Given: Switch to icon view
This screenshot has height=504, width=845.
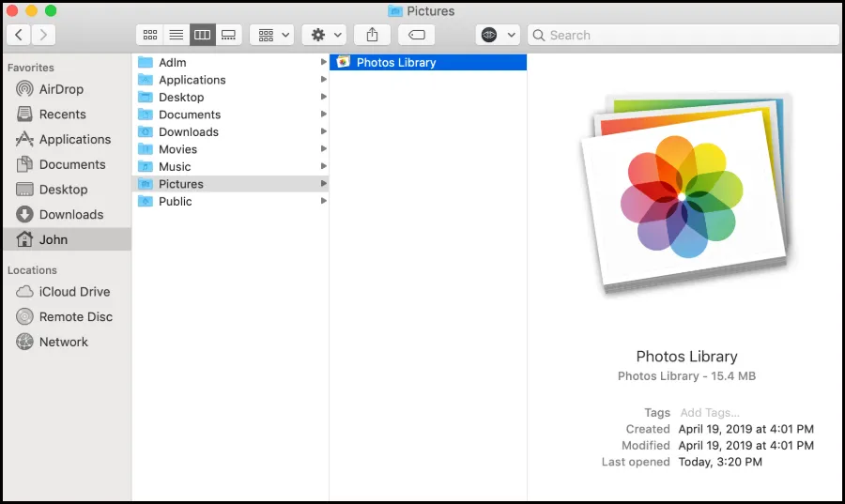Looking at the screenshot, I should [x=150, y=35].
